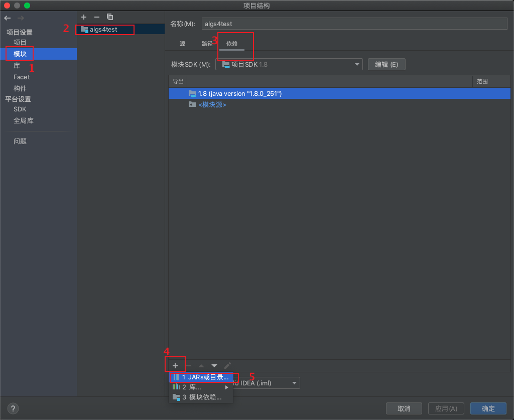Choose Library submenu item

[x=201, y=387]
